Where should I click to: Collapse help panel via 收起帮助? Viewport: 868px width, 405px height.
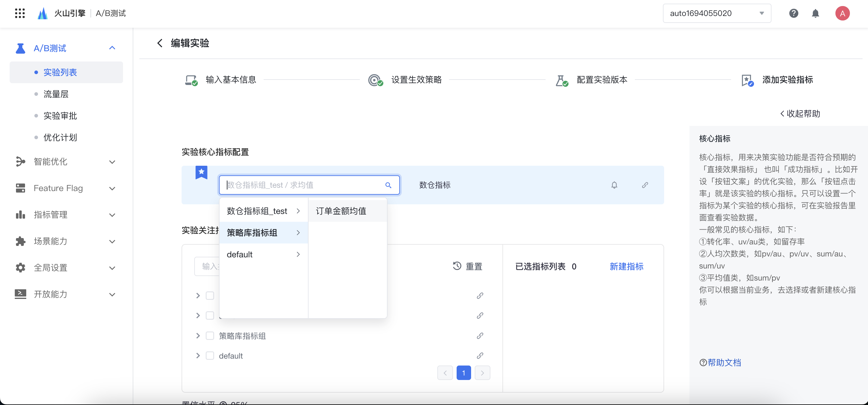(800, 114)
